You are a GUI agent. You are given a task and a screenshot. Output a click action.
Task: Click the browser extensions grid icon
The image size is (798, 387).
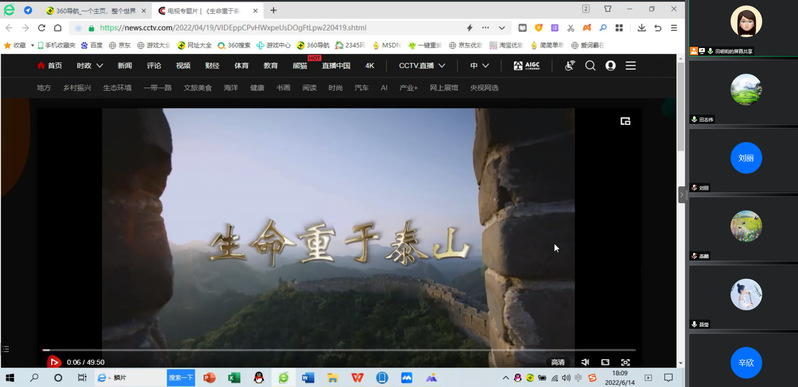[619, 28]
